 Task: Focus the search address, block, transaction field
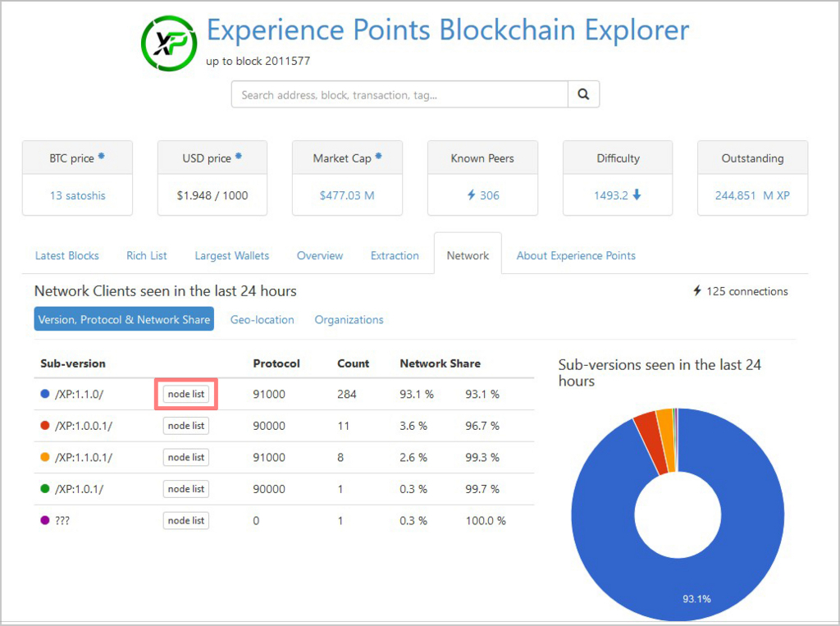(x=399, y=94)
